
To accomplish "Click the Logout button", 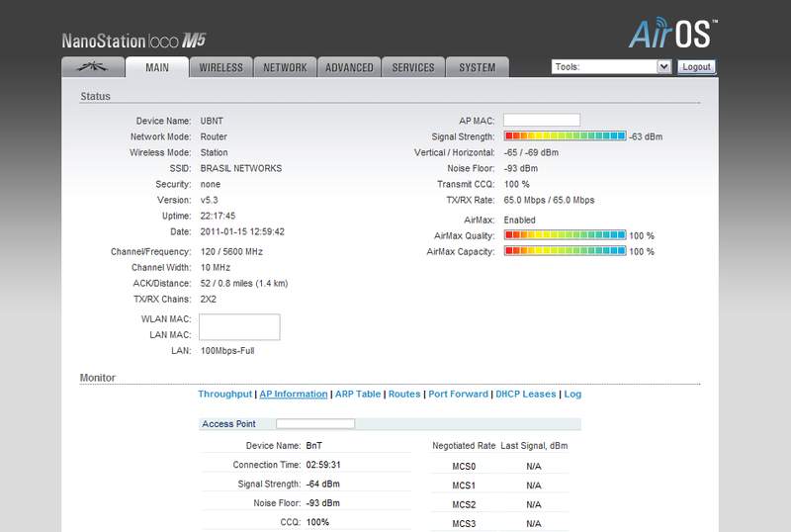I will (696, 66).
